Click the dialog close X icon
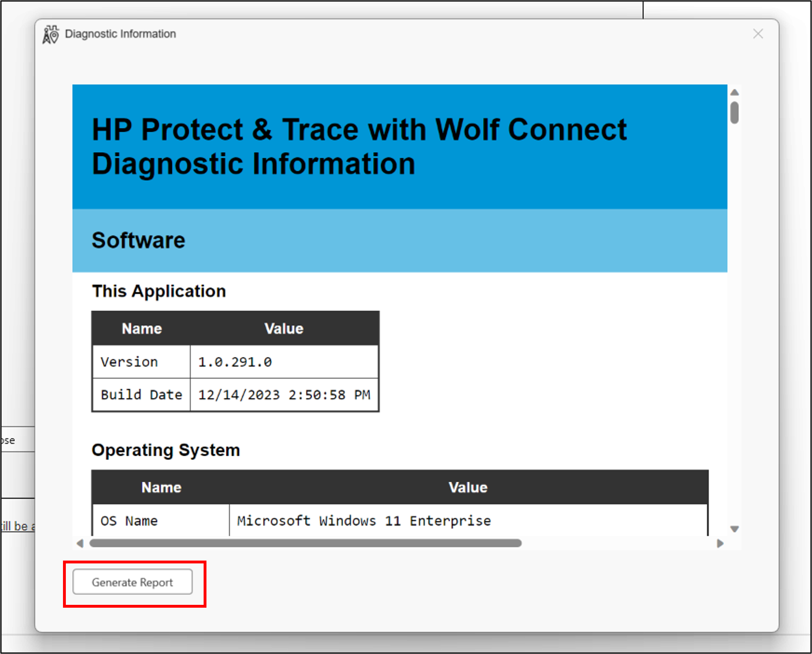 (x=758, y=34)
